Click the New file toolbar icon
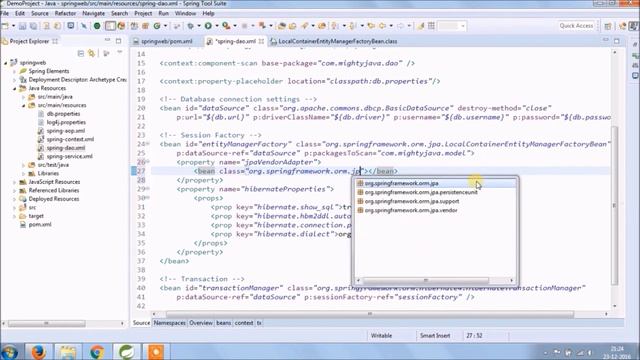This screenshot has width=640, height=360. (5, 26)
